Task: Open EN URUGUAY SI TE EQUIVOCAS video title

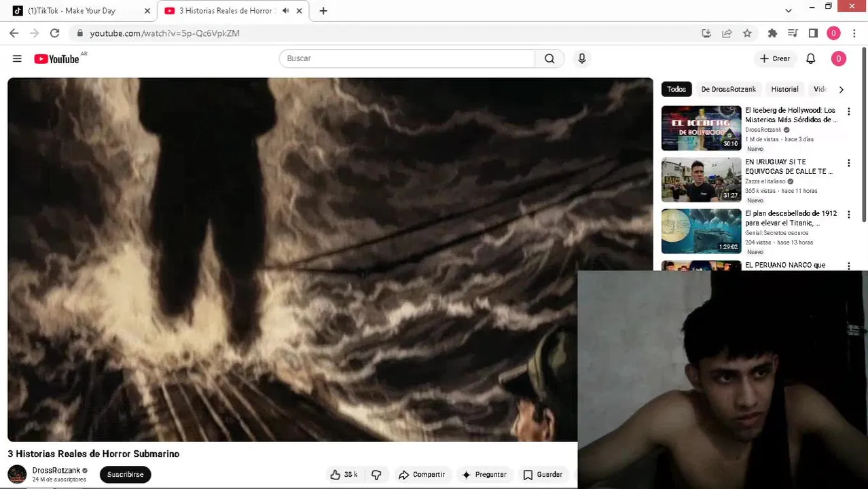Action: coord(789,166)
